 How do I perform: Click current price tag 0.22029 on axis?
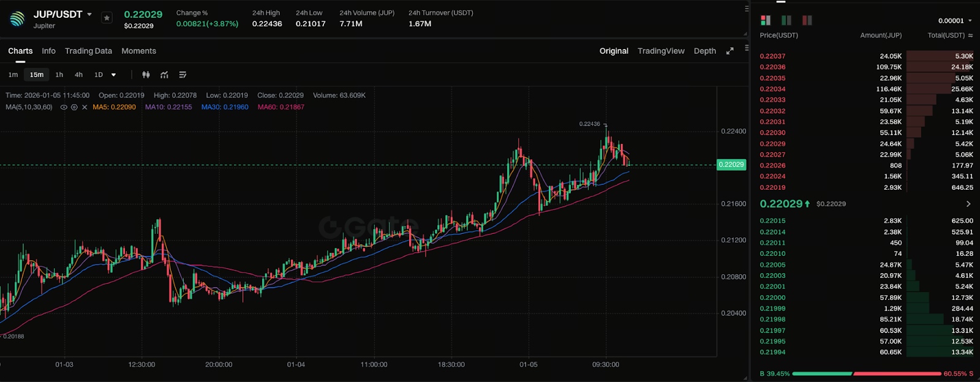731,165
